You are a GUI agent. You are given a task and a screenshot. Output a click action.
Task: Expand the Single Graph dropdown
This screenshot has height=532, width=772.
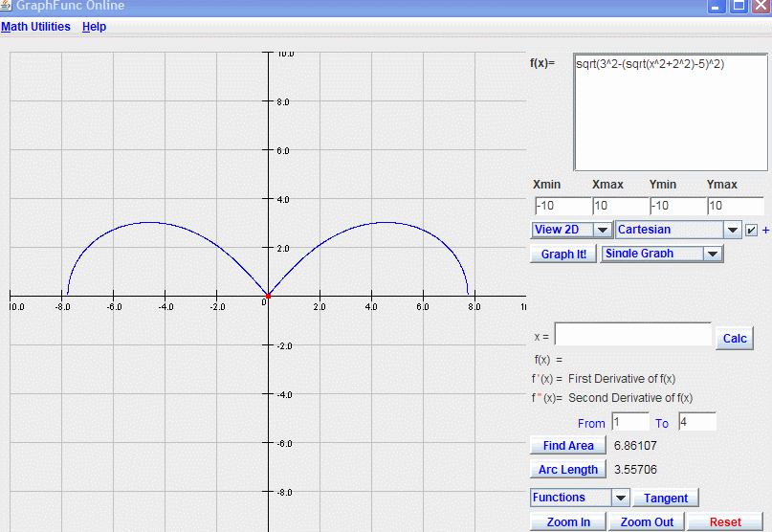713,255
